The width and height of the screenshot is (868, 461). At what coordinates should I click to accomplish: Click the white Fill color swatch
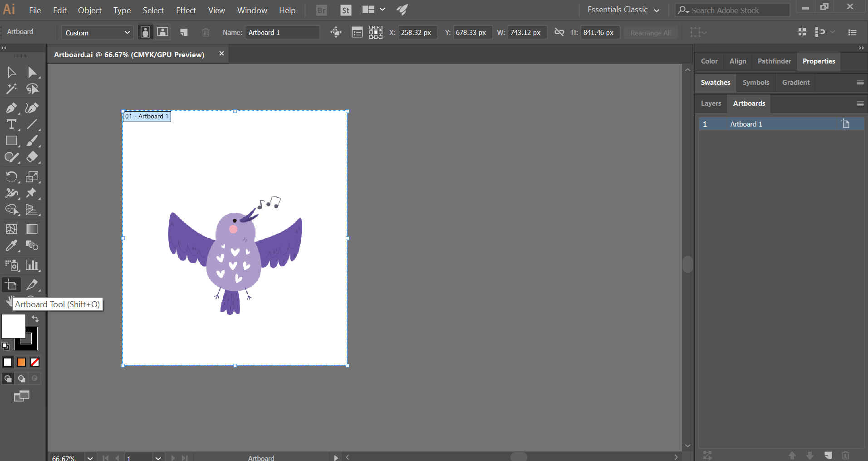[x=13, y=326]
